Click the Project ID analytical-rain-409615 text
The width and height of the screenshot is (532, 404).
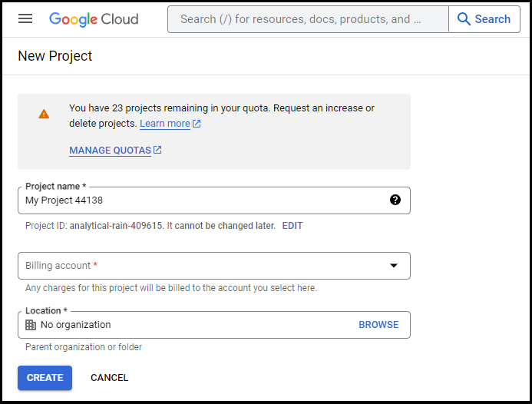(116, 226)
